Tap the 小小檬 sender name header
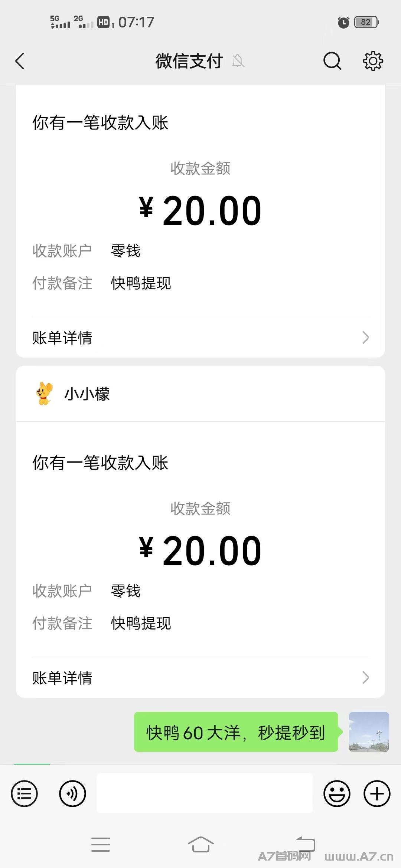Screen dimensions: 401x868 pos(87,394)
